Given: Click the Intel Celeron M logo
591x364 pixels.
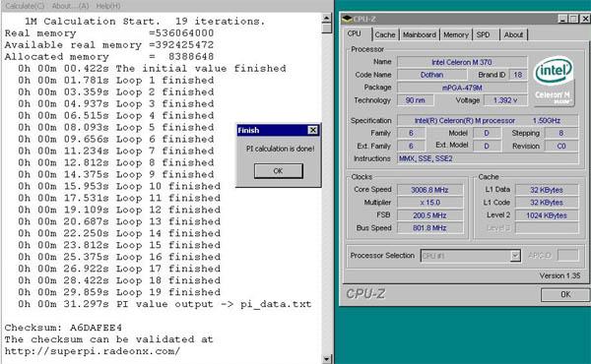Looking at the screenshot, I should [554, 82].
